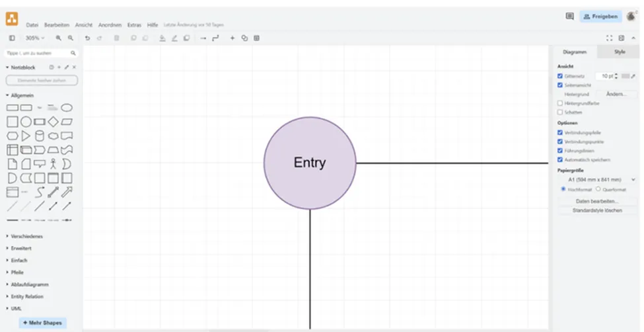This screenshot has width=644, height=332.
Task: Select the curved S-arrow shape
Action: 40,192
